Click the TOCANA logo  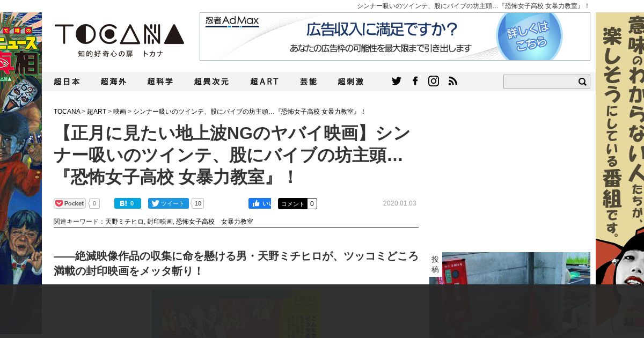119,40
